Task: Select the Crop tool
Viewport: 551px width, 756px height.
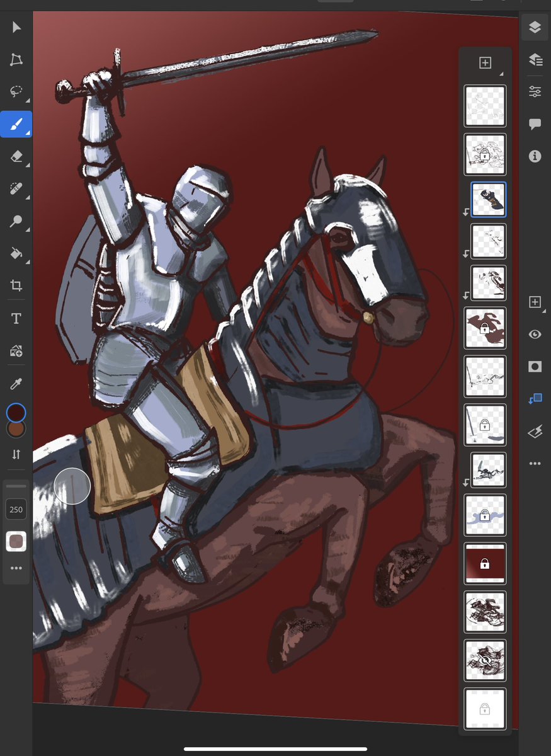Action: pyautogui.click(x=16, y=286)
